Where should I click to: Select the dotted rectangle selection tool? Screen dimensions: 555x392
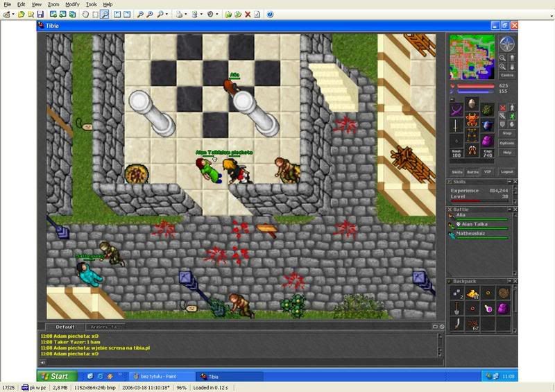[x=95, y=15]
